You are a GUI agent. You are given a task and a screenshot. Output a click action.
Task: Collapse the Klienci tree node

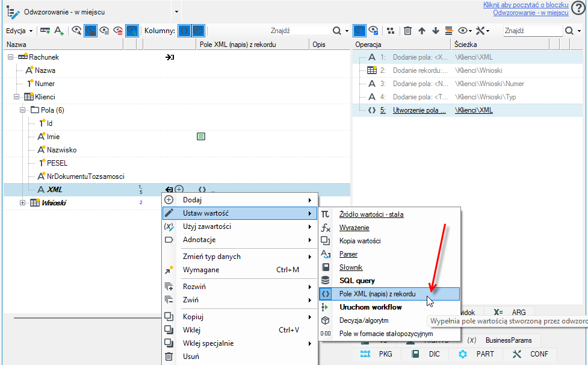click(16, 97)
